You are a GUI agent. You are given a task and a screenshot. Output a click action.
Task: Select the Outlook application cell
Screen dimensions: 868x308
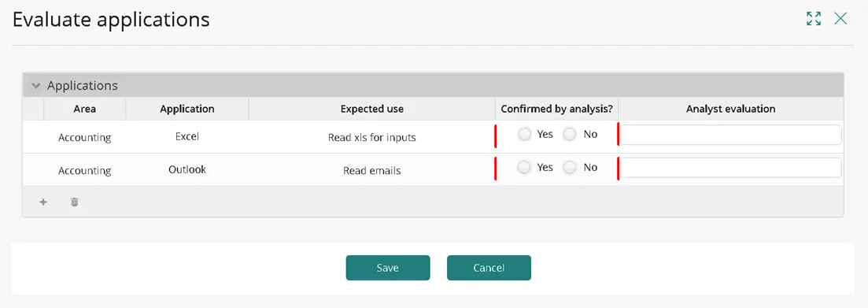187,169
